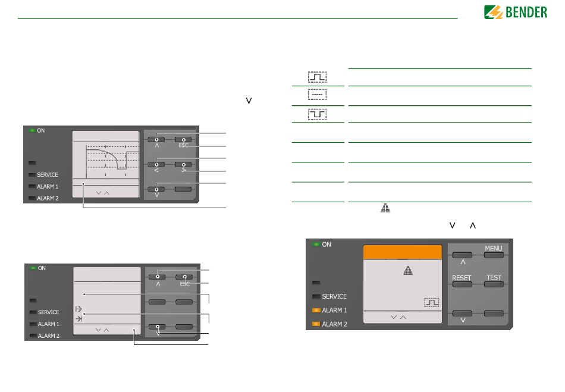Click the alarm triangle icon inside the orange-header display
This screenshot has height=392, width=565.
click(x=407, y=271)
